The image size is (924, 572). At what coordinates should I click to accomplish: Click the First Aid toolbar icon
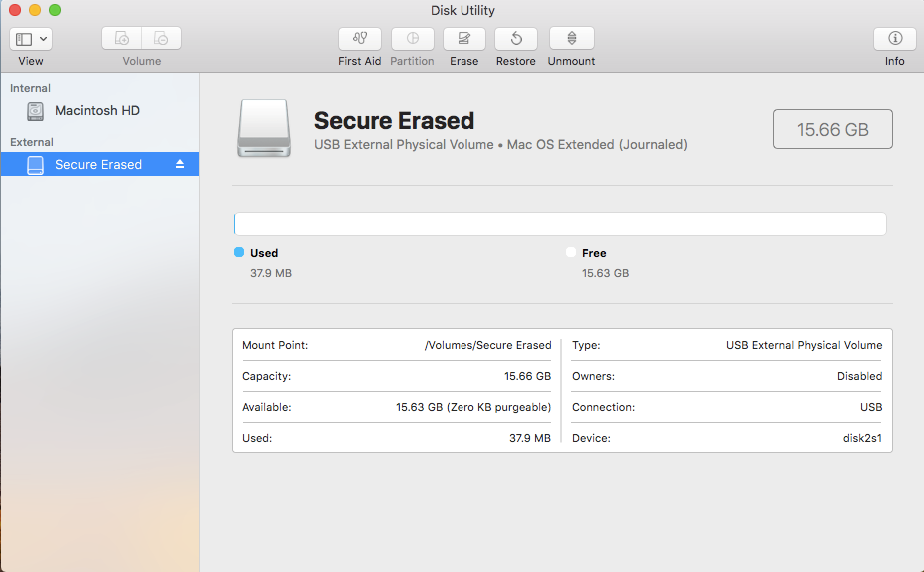point(359,39)
